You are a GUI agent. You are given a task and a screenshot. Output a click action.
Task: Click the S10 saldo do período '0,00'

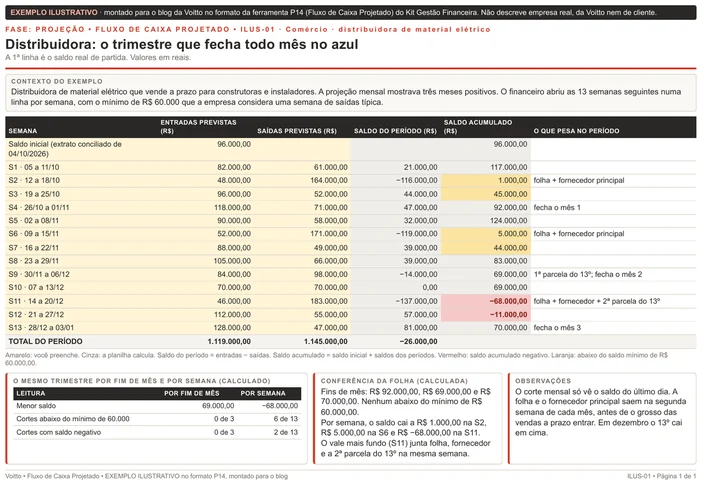tap(430, 287)
